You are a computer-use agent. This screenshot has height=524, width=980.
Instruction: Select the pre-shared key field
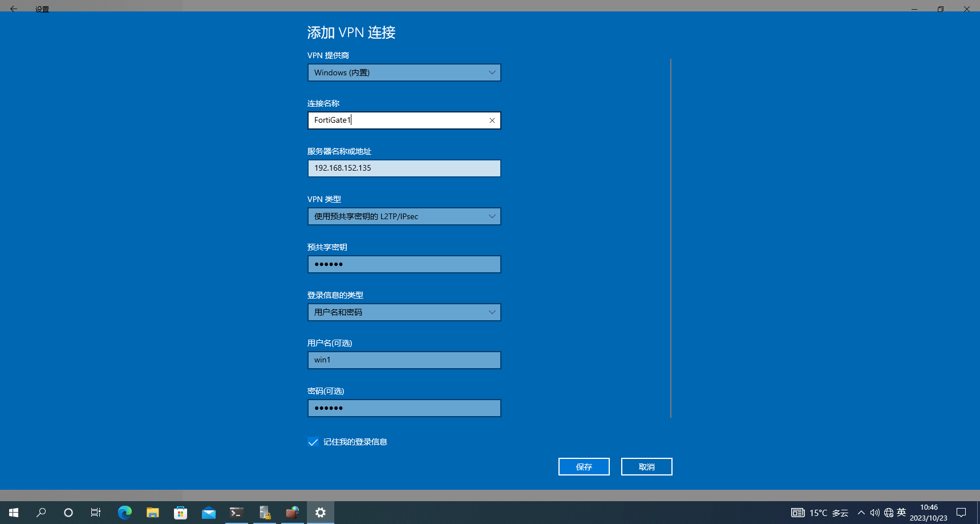pos(404,264)
